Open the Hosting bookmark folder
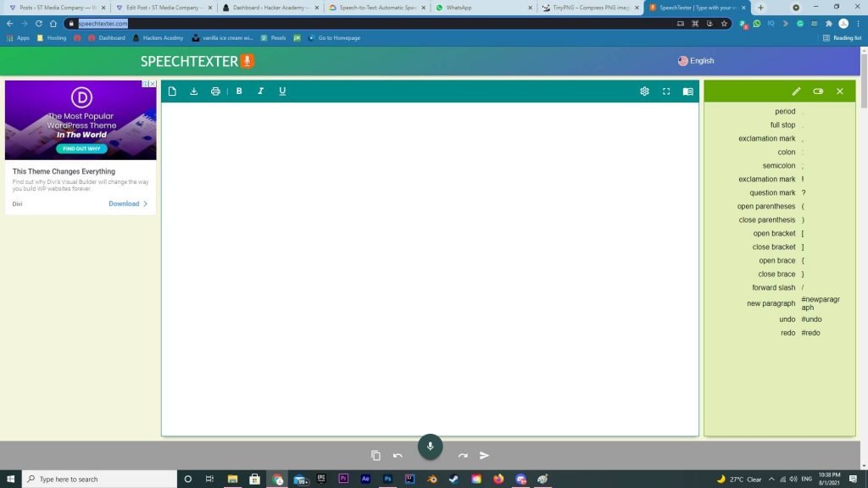This screenshot has width=868, height=488. coord(52,38)
